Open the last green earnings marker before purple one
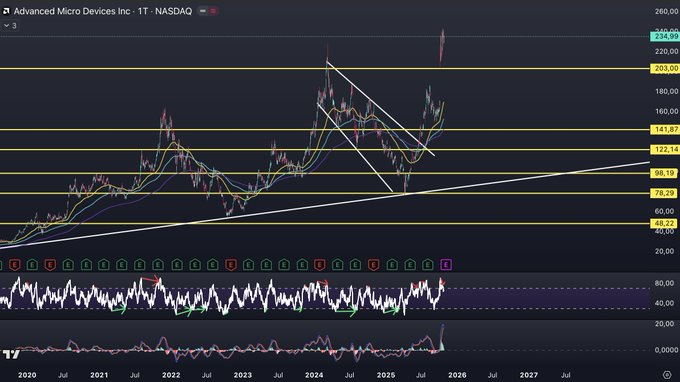 [x=428, y=264]
